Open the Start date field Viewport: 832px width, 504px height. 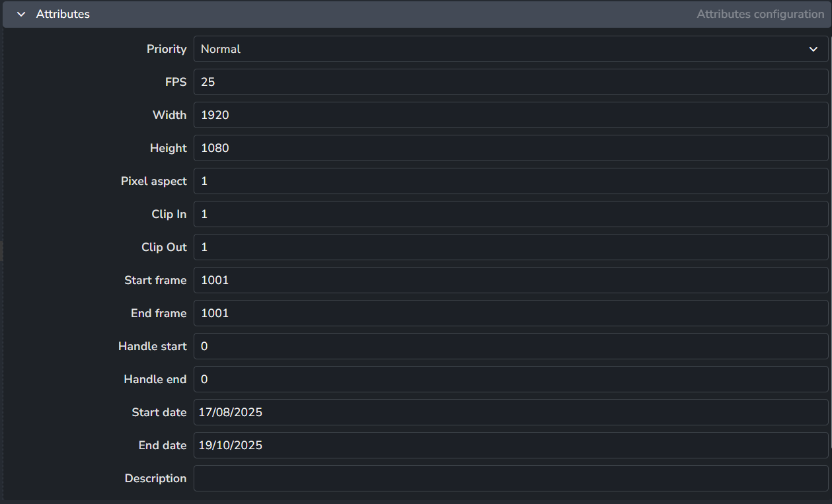tap(510, 412)
